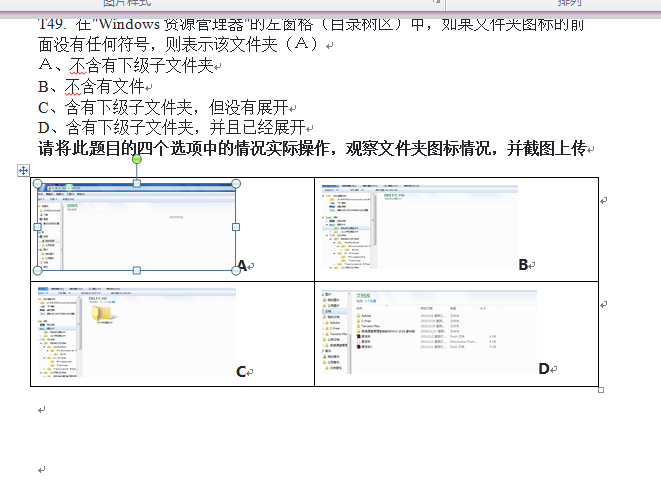Click option text "A、不含有下级子文件夹"

(x=126, y=65)
